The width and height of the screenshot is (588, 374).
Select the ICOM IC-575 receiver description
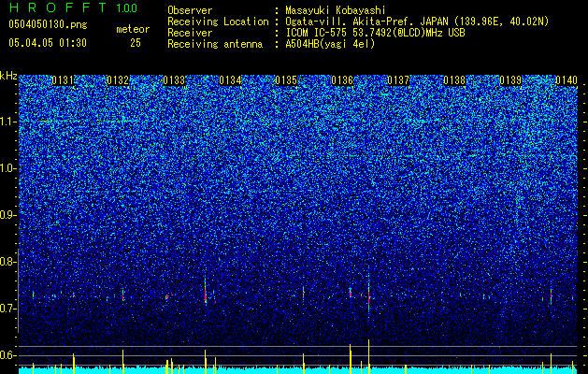[x=376, y=33]
